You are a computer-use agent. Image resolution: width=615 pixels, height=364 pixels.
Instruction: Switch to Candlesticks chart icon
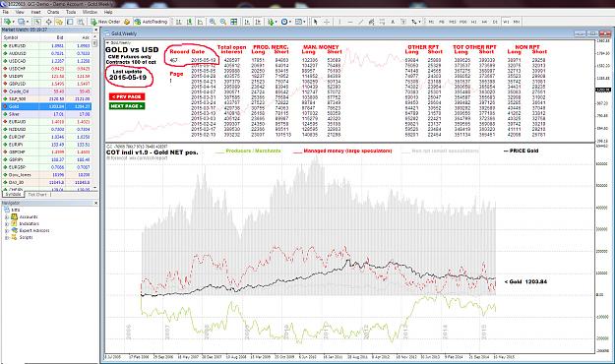(x=190, y=22)
